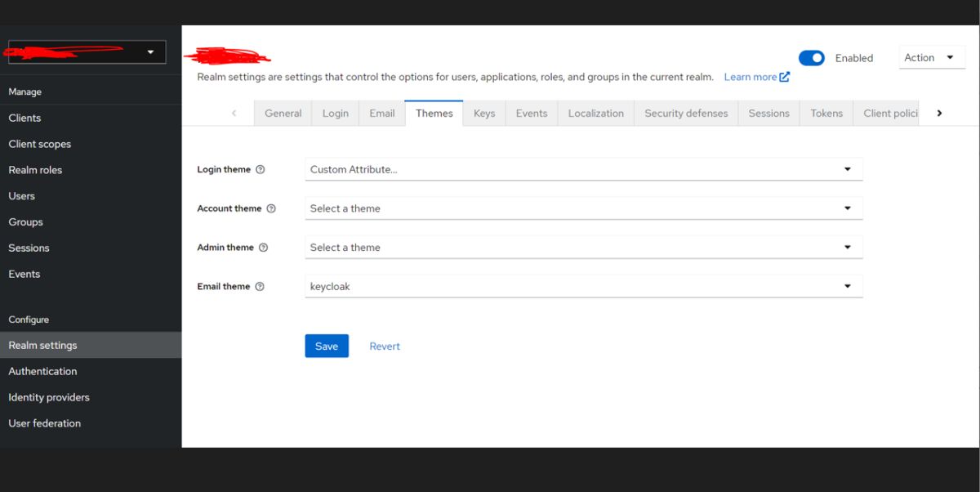Select the Themes tab
Image resolution: width=980 pixels, height=492 pixels.
434,114
